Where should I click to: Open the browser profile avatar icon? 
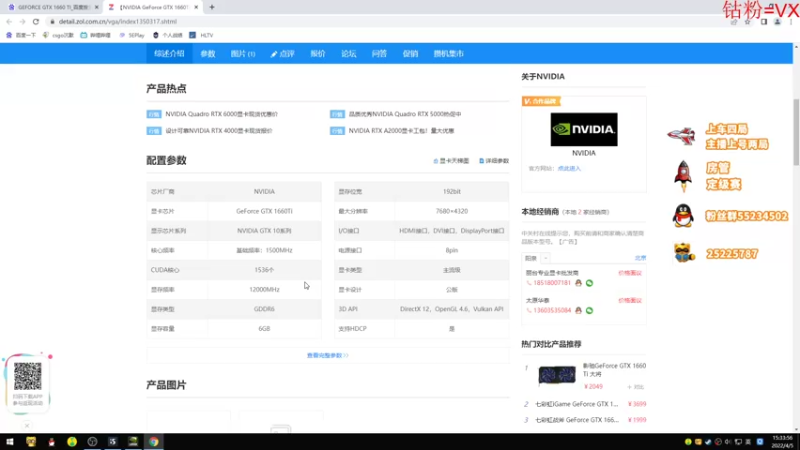click(777, 21)
